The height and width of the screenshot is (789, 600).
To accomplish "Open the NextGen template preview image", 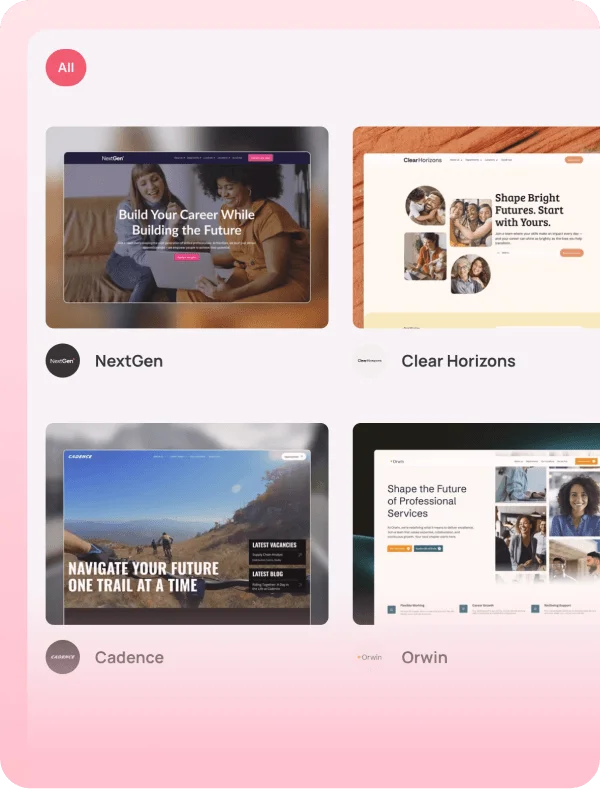I will pos(187,227).
